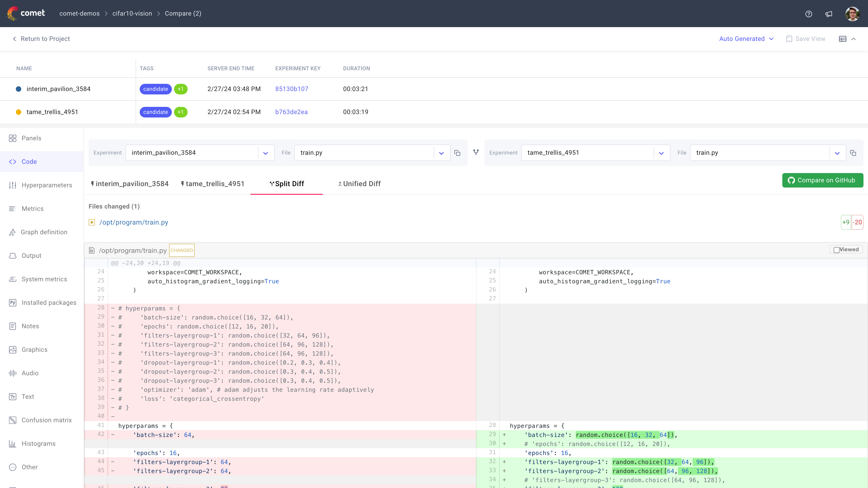Open the Confusion matrix panel
Screen dimensions: 868x488
tap(47, 420)
